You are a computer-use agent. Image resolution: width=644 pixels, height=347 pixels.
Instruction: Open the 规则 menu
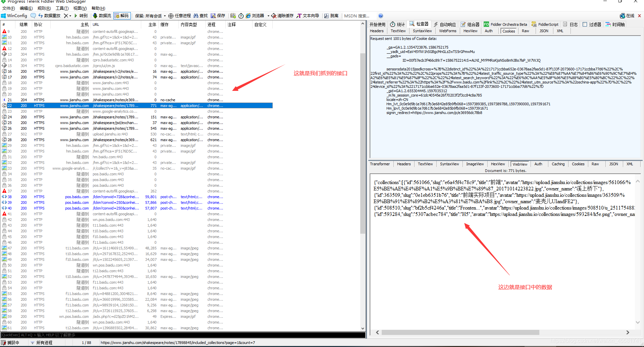(44, 8)
